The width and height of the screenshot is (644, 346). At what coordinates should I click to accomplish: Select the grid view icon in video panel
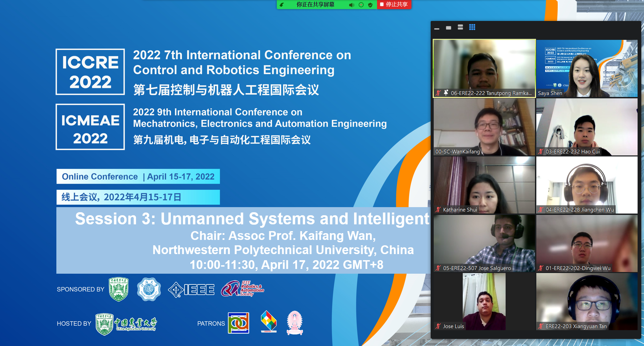[472, 27]
